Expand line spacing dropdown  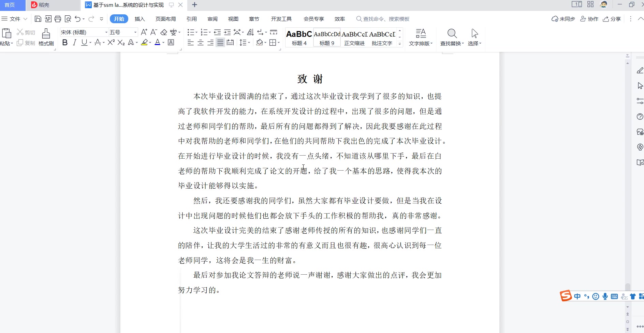coord(249,43)
